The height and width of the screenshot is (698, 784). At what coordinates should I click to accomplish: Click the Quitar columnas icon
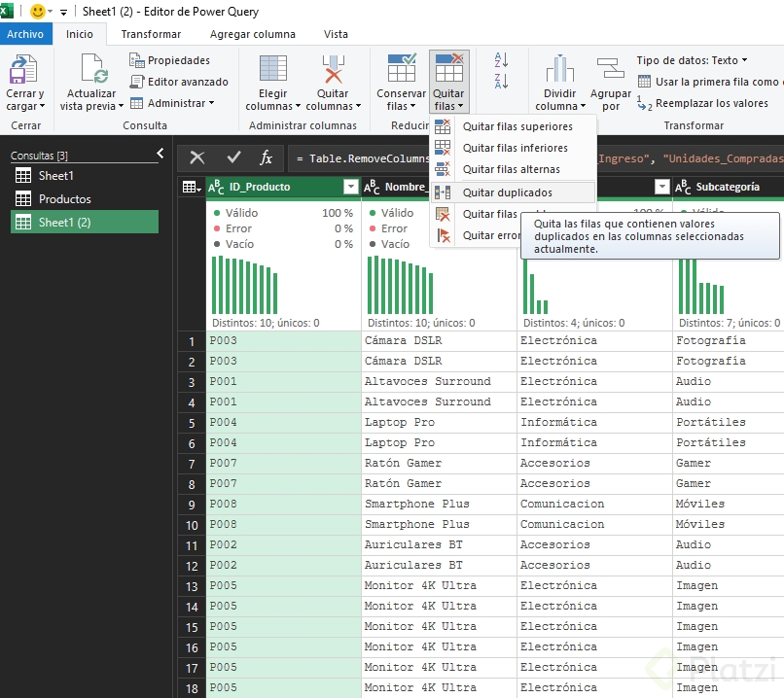click(334, 70)
